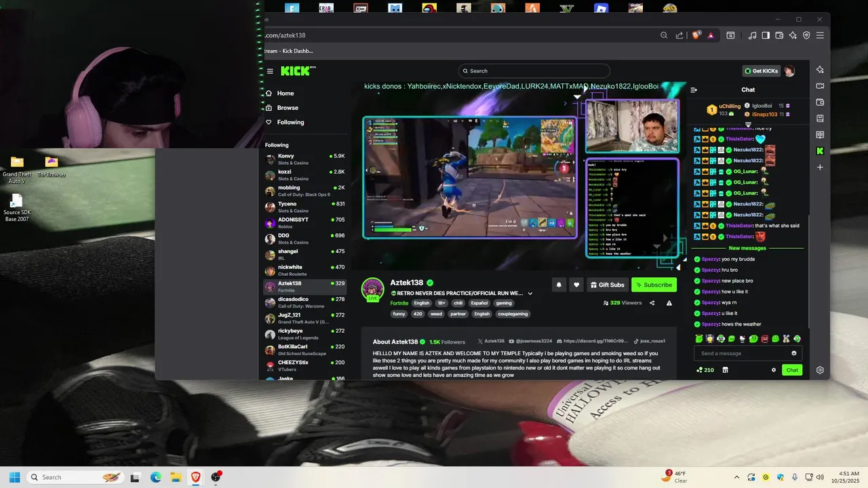Click the user profile avatar
This screenshot has width=868, height=488.
(x=789, y=70)
